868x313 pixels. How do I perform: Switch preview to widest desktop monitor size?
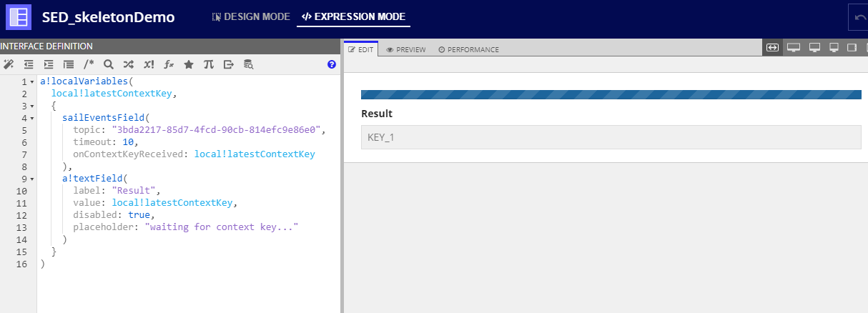pos(793,48)
